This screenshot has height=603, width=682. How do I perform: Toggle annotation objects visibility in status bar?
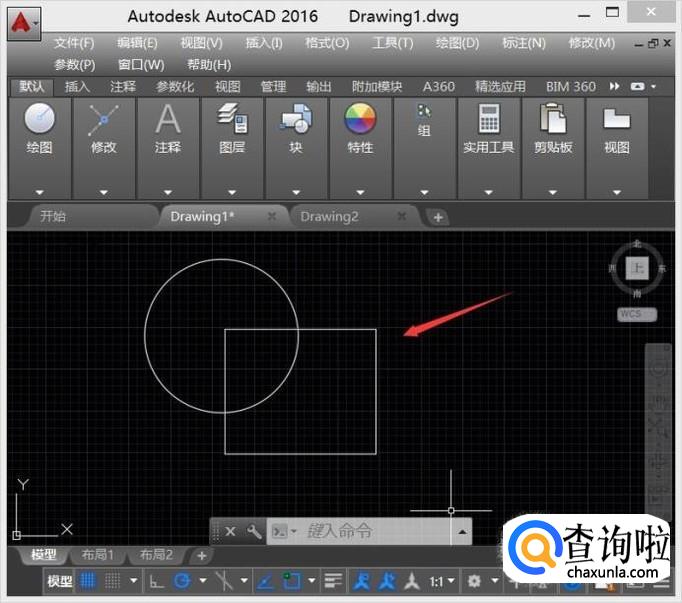pos(361,581)
